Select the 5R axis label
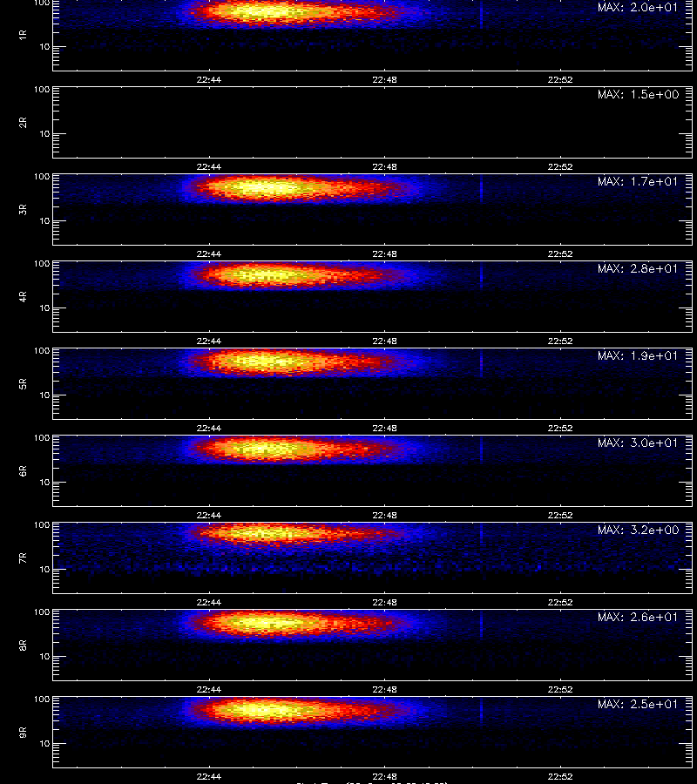The image size is (697, 784). pos(23,384)
